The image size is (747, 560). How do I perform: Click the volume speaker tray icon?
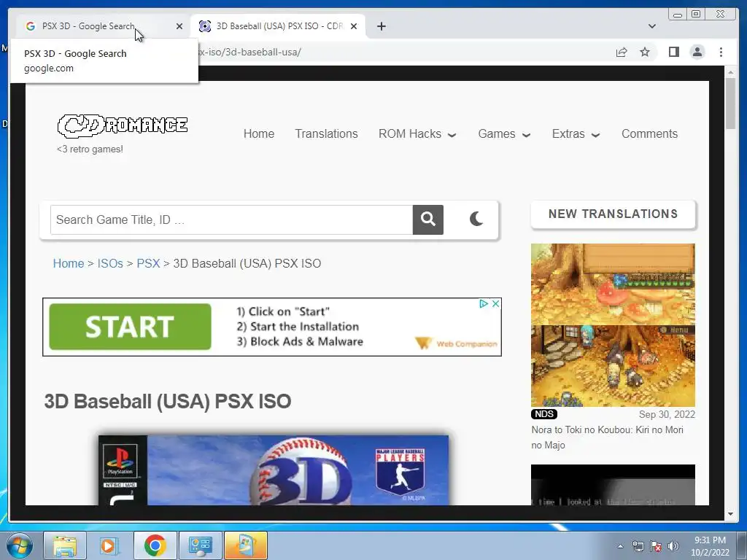(673, 546)
